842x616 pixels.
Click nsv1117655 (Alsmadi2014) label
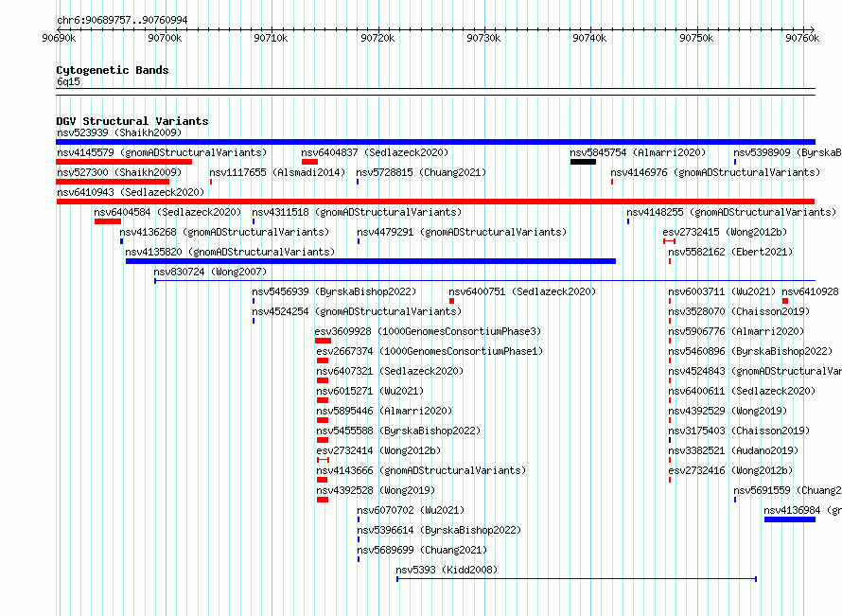click(x=277, y=172)
